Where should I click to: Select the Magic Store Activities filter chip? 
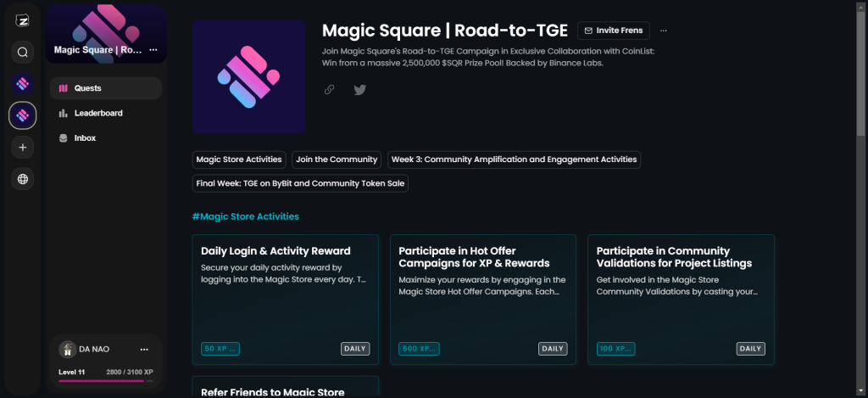(239, 160)
